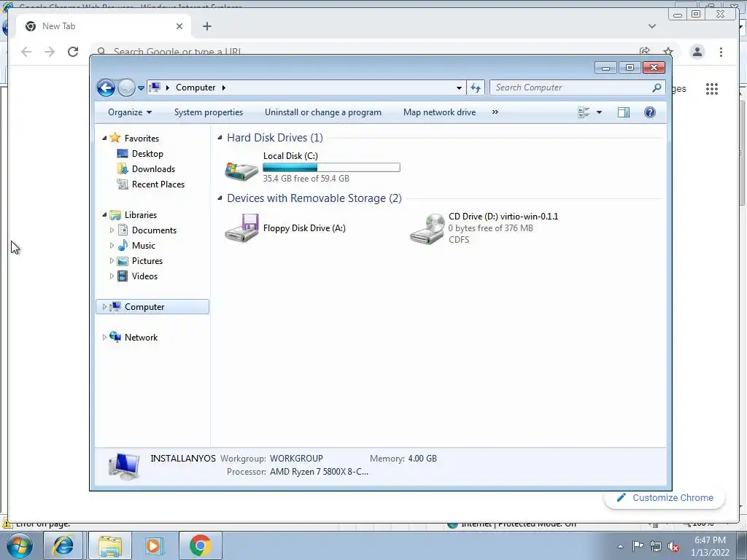The width and height of the screenshot is (747, 560).
Task: Select the CD Drive (D:) icon
Action: click(x=427, y=228)
